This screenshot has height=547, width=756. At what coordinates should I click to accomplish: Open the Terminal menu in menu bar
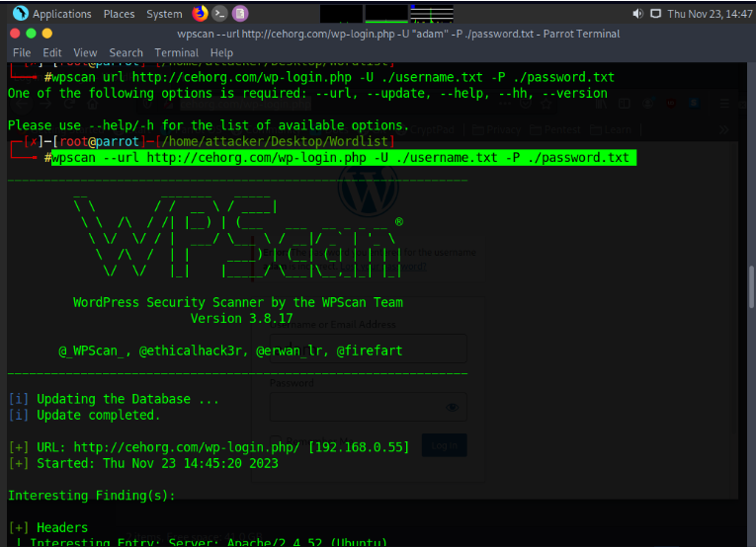[x=176, y=52]
